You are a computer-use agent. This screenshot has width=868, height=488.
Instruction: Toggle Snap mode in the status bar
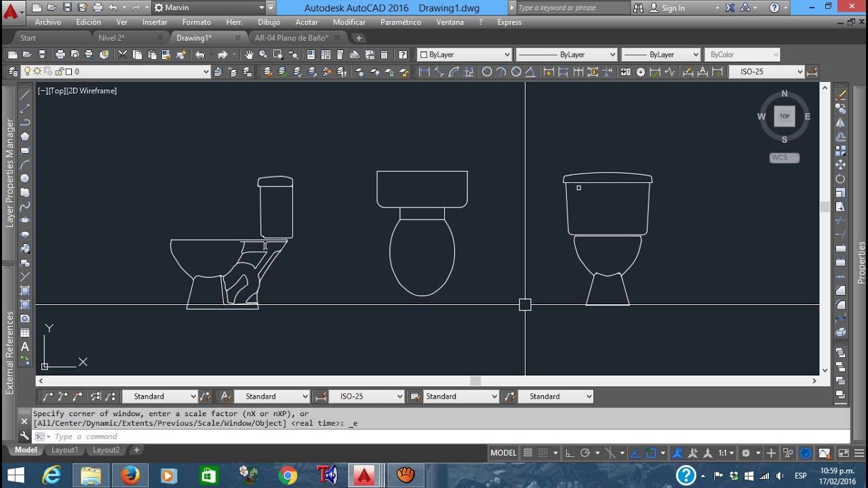(x=542, y=453)
